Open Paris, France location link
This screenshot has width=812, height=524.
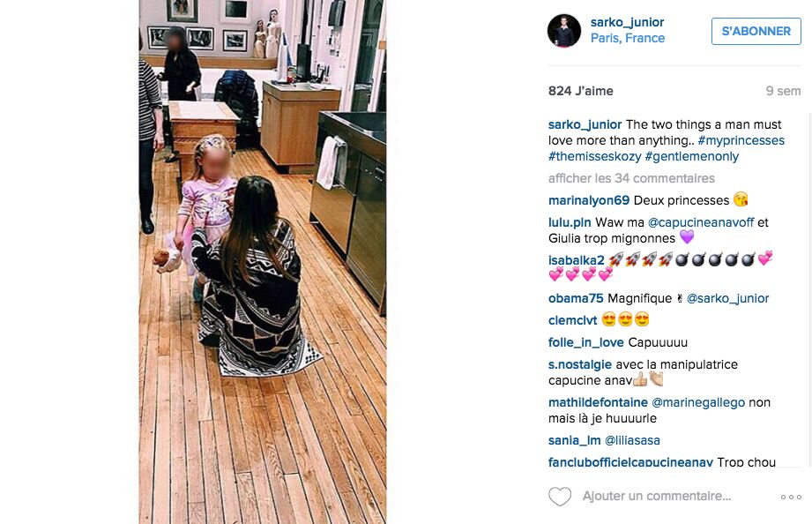[628, 38]
